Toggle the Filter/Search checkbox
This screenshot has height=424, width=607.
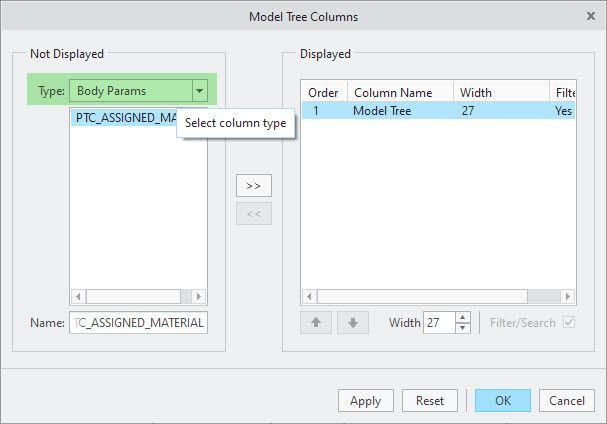point(570,323)
